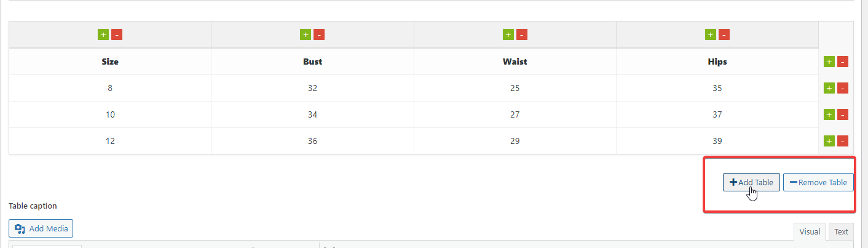Add row after size 8 row
This screenshot has height=248, width=868.
point(829,88)
